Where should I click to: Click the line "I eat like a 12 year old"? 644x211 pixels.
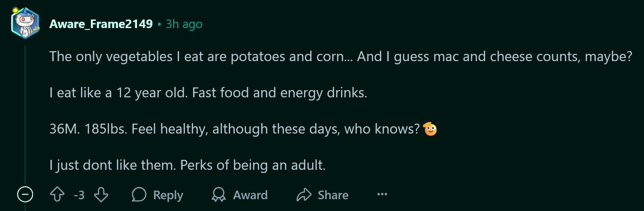pyautogui.click(x=208, y=94)
